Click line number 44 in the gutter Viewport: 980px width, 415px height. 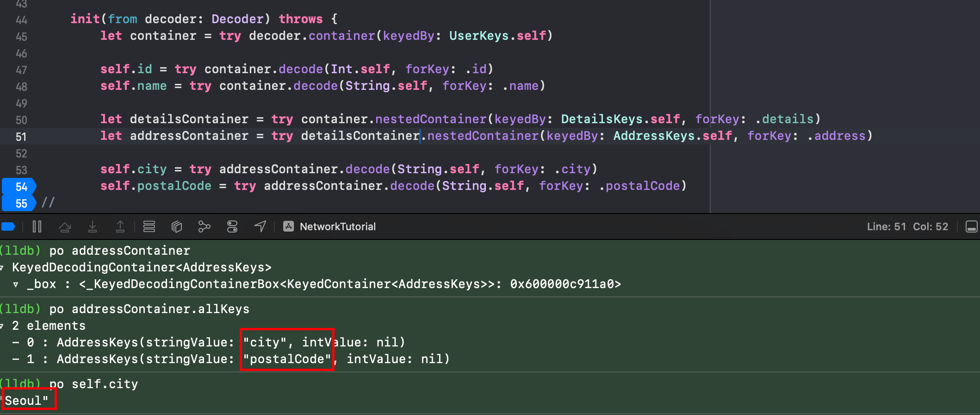click(x=21, y=20)
